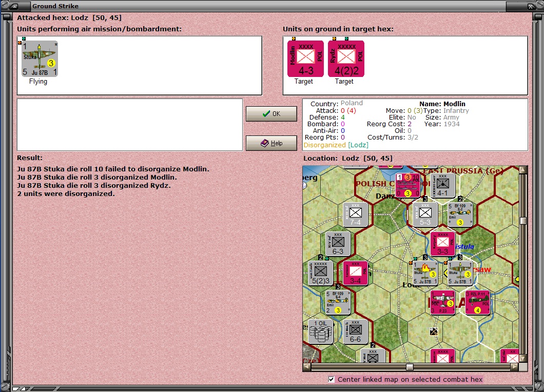Select the Rydz 4(2)2 target unit
Screen dimensions: 544x392
coord(346,58)
